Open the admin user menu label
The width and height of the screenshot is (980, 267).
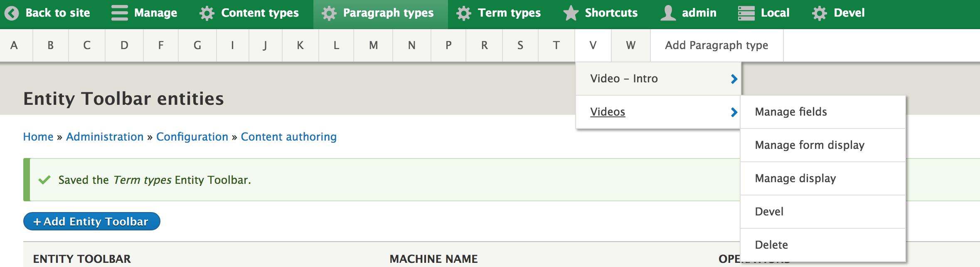point(699,13)
